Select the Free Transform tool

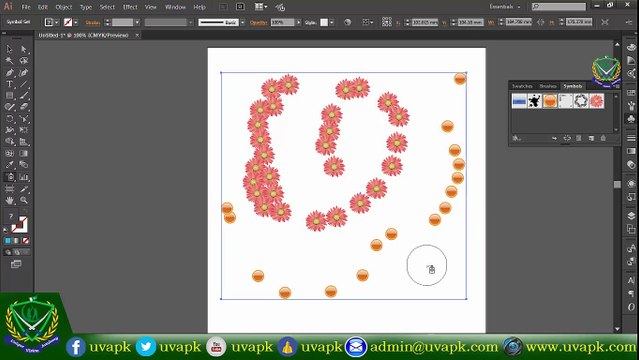pyautogui.click(x=24, y=130)
